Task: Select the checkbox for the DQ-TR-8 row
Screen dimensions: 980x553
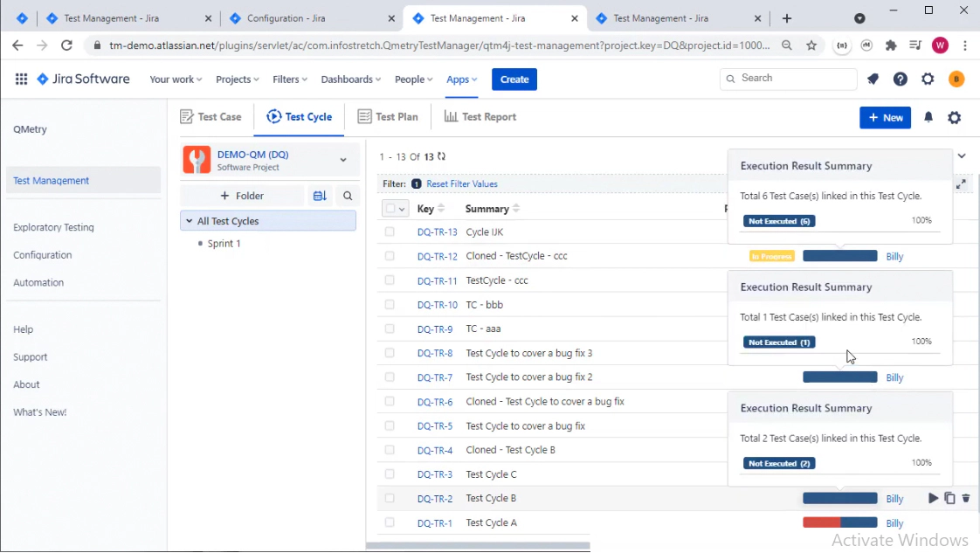Action: click(x=390, y=354)
